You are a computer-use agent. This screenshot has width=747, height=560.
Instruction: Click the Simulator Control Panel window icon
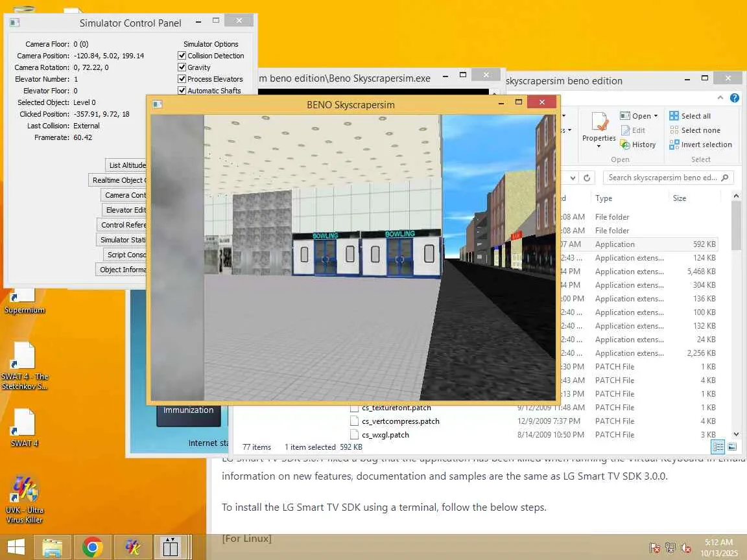[15, 23]
